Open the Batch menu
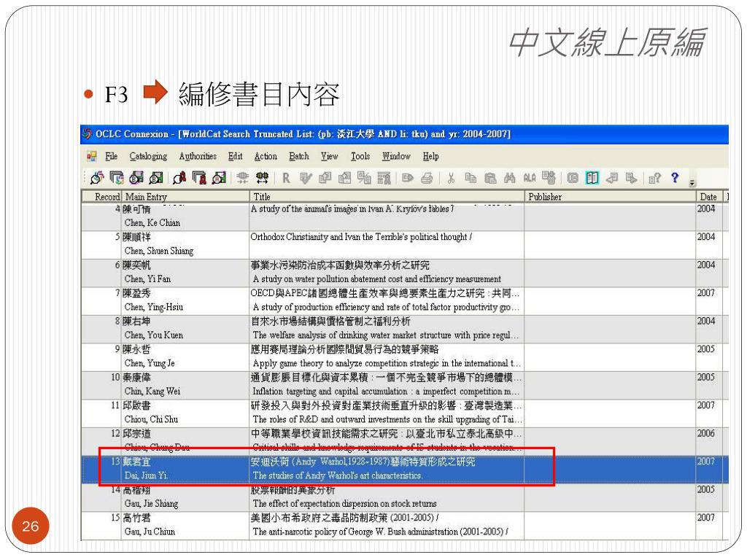Image resolution: width=747 pixels, height=560 pixels. (x=299, y=156)
